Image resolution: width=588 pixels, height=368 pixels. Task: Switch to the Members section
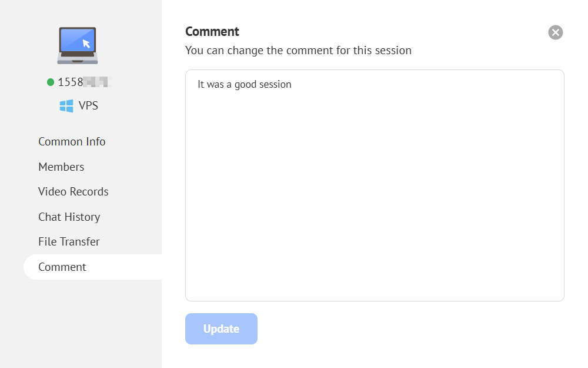coord(61,167)
